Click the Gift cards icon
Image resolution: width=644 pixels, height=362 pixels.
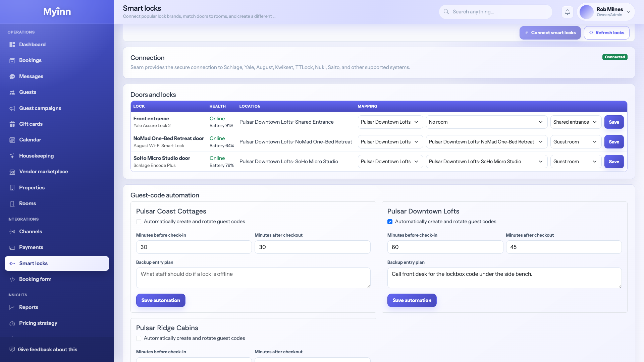coord(12,124)
